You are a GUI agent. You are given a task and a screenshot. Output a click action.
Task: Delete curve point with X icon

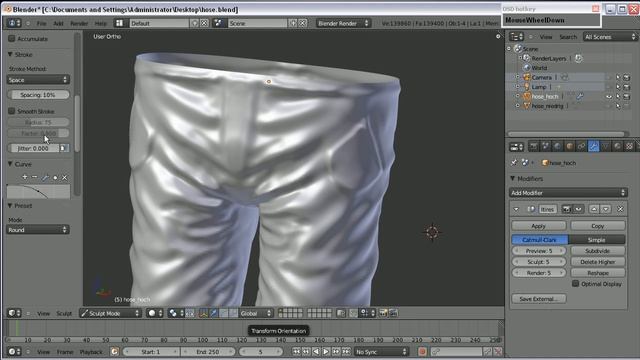(64, 177)
